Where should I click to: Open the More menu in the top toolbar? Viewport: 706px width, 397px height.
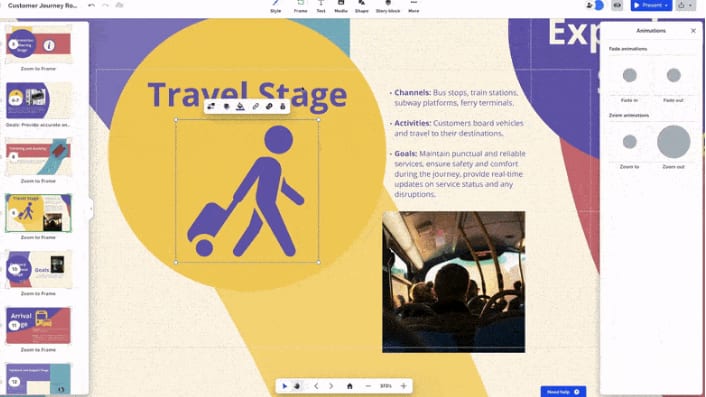pos(413,6)
